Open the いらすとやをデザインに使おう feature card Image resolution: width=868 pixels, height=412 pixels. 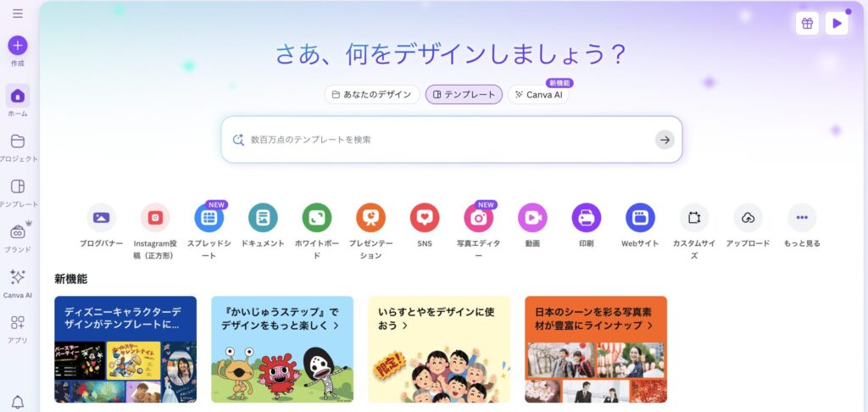(x=439, y=349)
